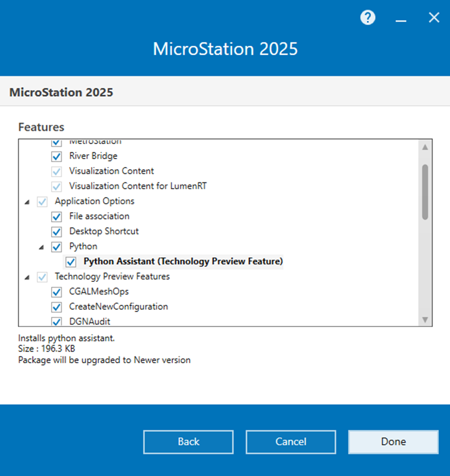Select the Visualization Content label

pyautogui.click(x=112, y=171)
